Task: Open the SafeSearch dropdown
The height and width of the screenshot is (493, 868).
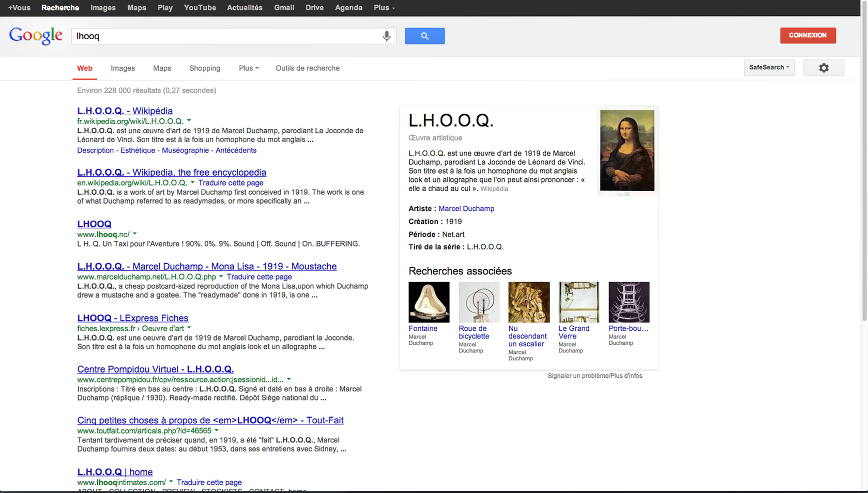Action: tap(769, 68)
